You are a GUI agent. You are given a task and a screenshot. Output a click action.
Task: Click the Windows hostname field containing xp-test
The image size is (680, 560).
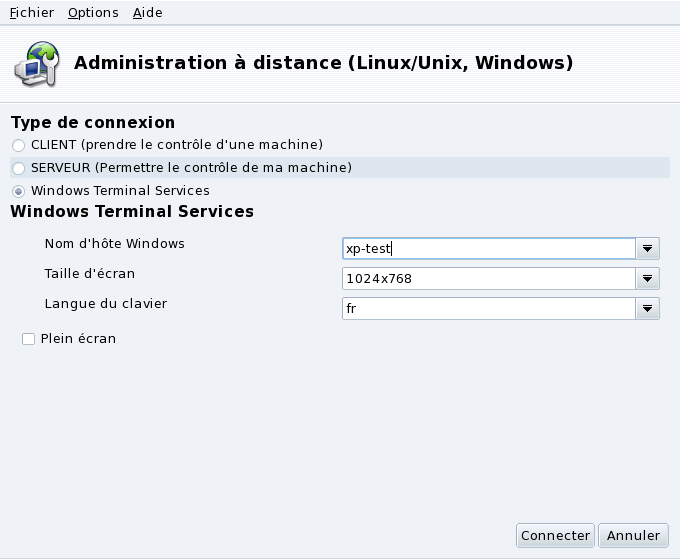click(x=489, y=249)
